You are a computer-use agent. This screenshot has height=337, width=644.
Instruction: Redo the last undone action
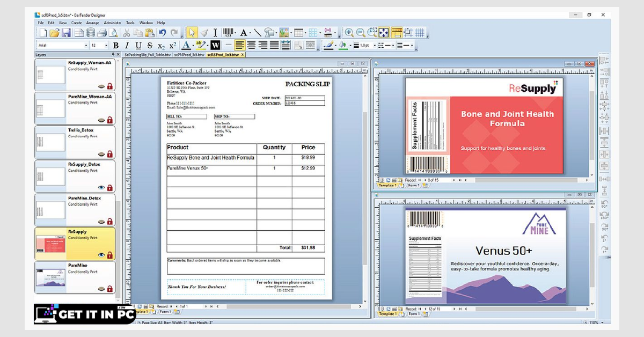(174, 33)
